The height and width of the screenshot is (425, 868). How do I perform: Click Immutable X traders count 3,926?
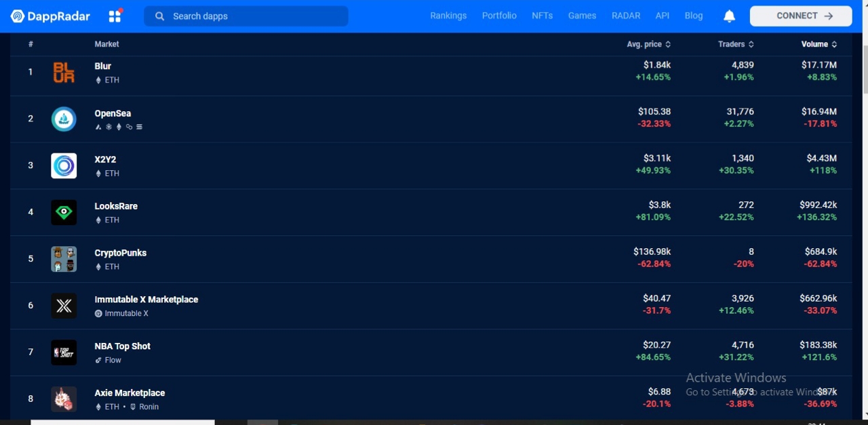(x=743, y=299)
